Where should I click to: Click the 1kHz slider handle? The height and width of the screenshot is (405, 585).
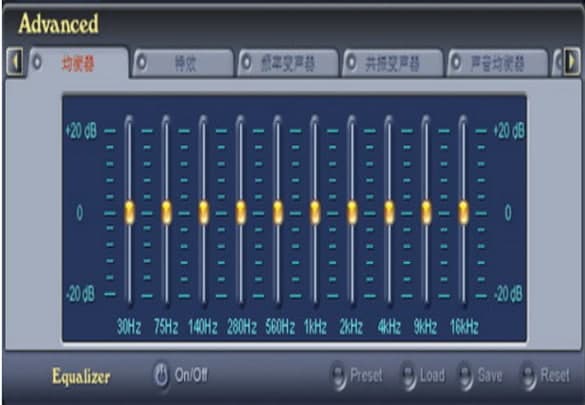315,212
